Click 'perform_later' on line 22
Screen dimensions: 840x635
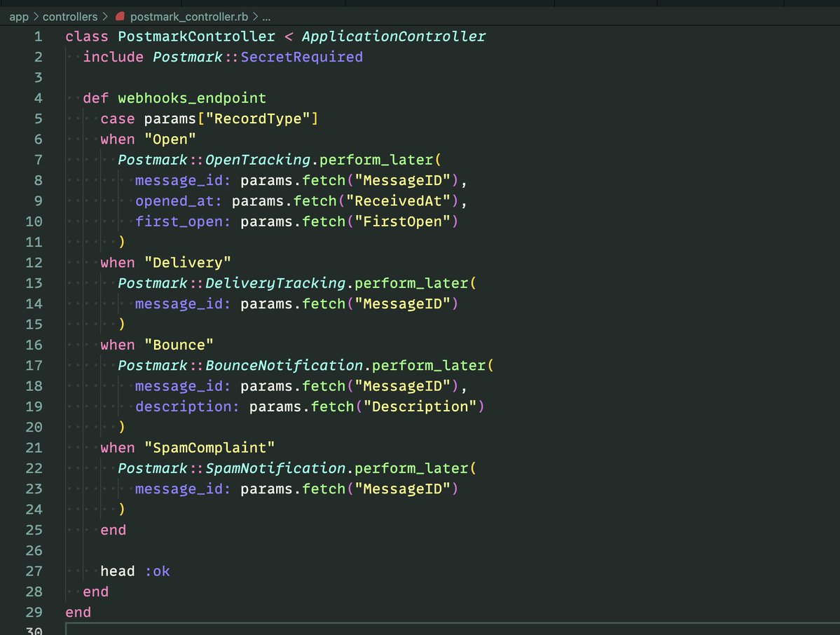(x=411, y=467)
